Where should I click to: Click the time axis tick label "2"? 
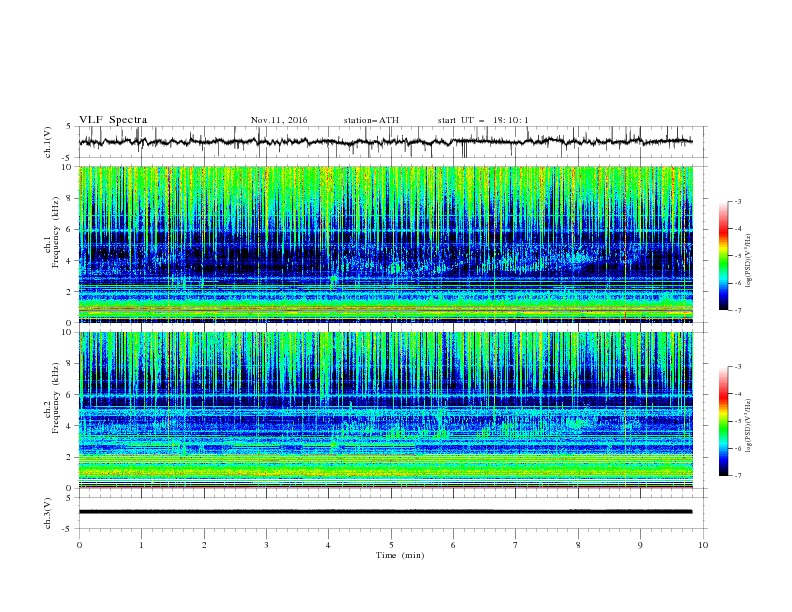[204, 545]
